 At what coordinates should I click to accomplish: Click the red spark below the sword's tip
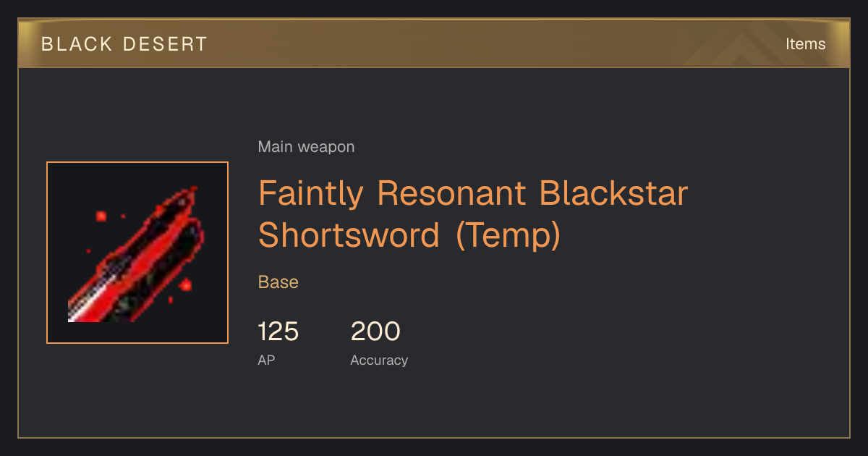point(185,284)
